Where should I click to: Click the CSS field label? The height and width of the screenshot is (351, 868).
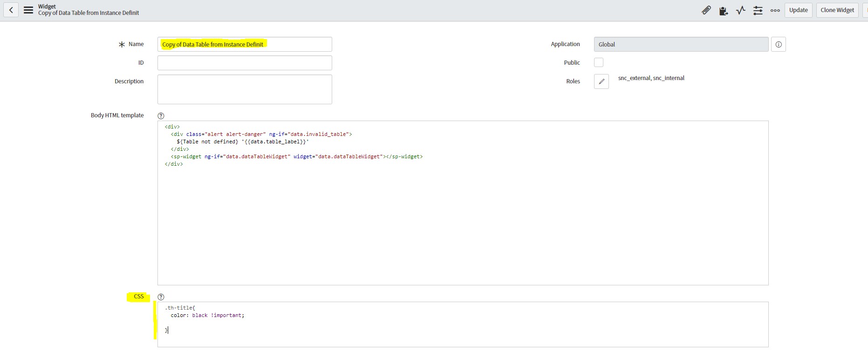tap(139, 297)
